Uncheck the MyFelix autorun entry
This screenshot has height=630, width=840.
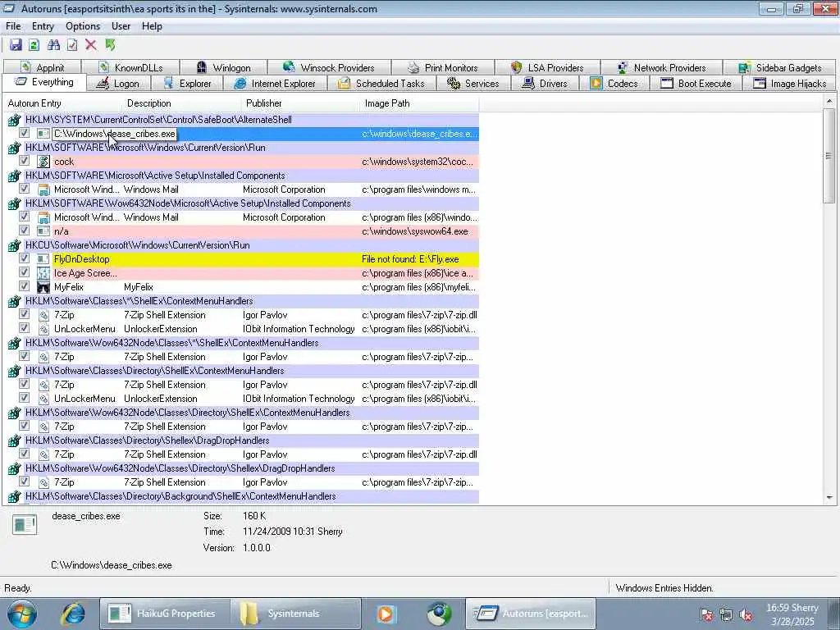click(x=24, y=286)
